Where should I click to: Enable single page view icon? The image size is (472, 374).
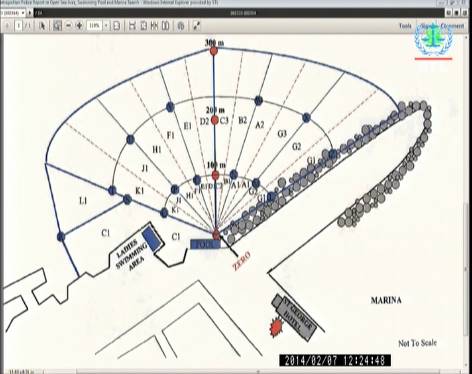[x=144, y=26]
